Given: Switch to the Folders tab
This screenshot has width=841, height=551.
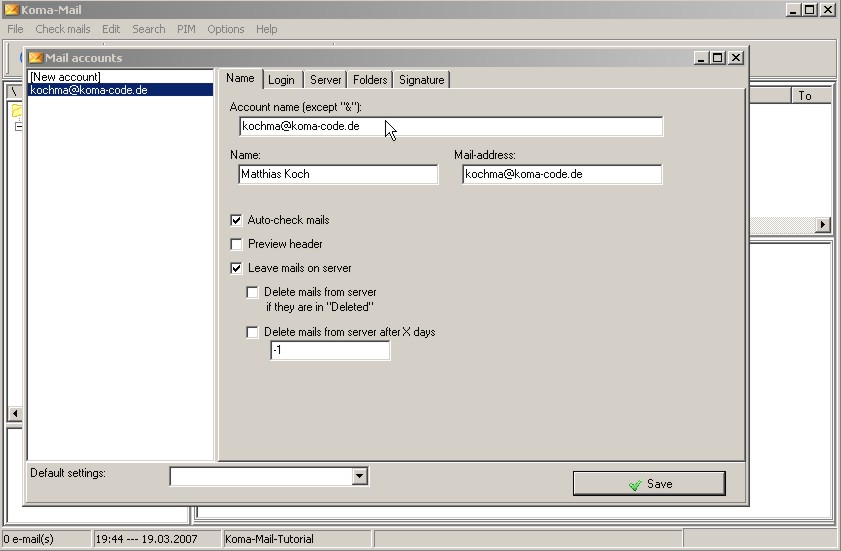Looking at the screenshot, I should tap(370, 80).
